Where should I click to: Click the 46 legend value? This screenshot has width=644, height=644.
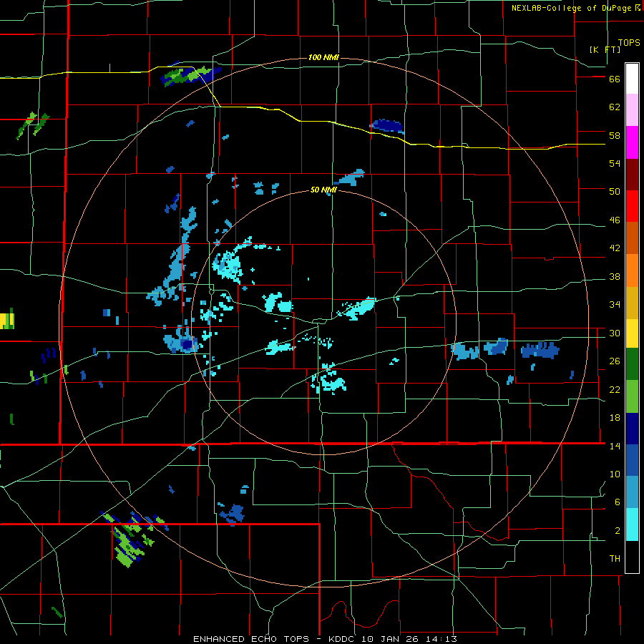click(x=615, y=220)
